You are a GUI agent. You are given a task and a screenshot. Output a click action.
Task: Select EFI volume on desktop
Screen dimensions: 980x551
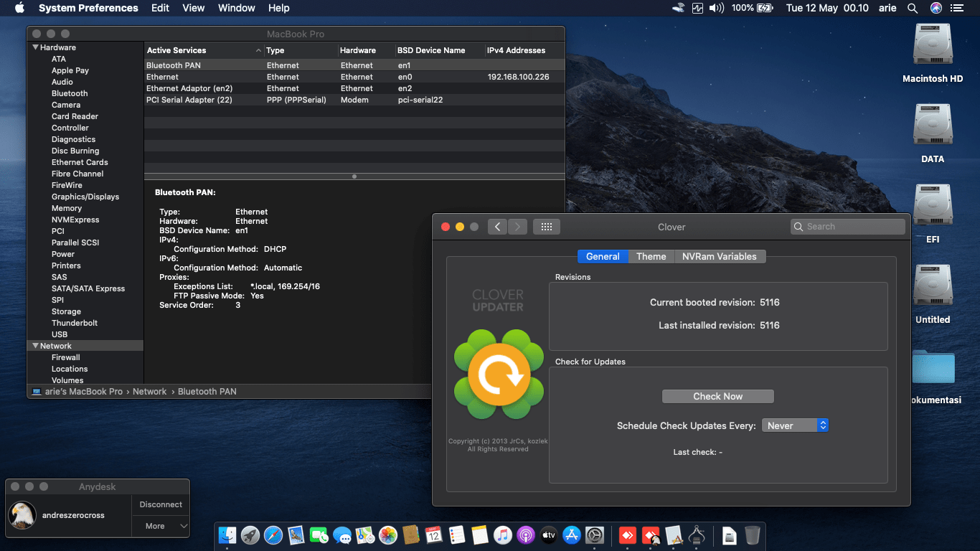click(x=933, y=207)
